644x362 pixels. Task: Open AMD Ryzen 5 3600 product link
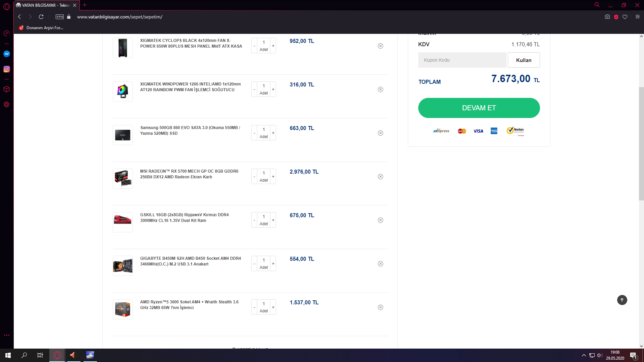tap(189, 305)
